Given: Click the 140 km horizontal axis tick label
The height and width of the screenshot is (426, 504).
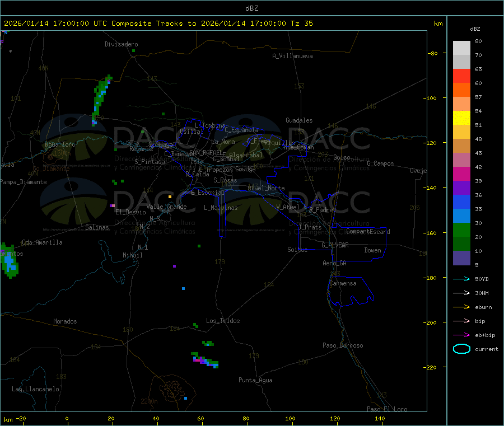Looking at the screenshot, I should point(380,418).
